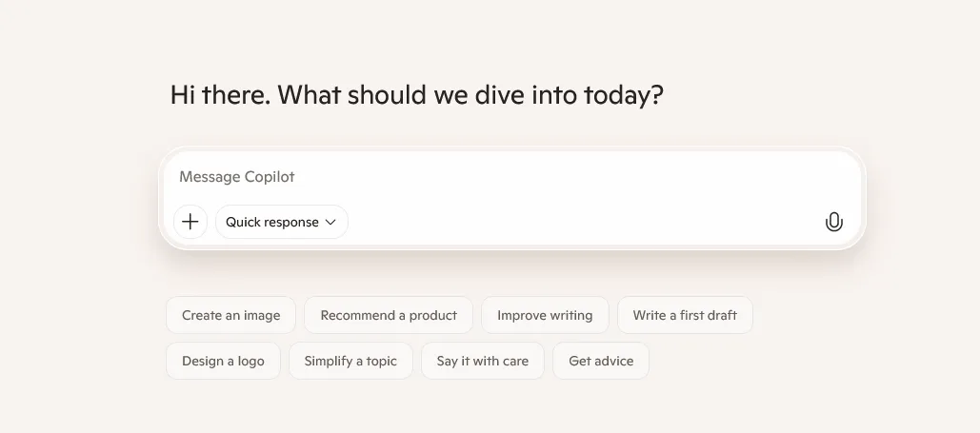Open the Quick response mode dropdown
This screenshot has height=433, width=980.
click(281, 222)
